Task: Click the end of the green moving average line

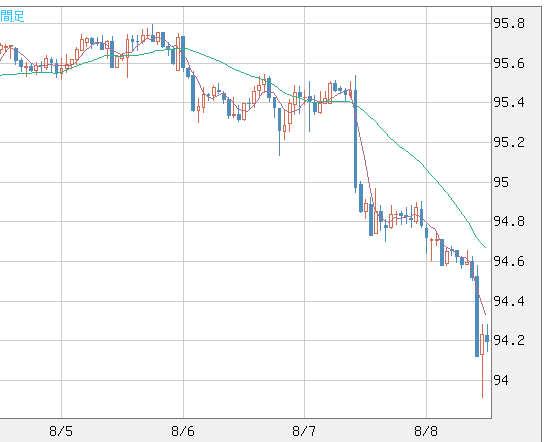Action: 485,247
